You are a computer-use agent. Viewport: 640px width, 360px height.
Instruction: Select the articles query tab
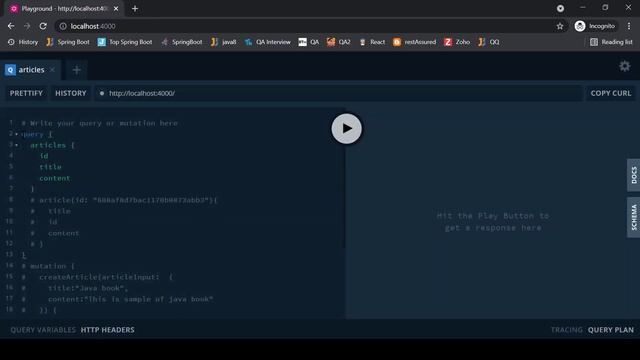(x=31, y=70)
